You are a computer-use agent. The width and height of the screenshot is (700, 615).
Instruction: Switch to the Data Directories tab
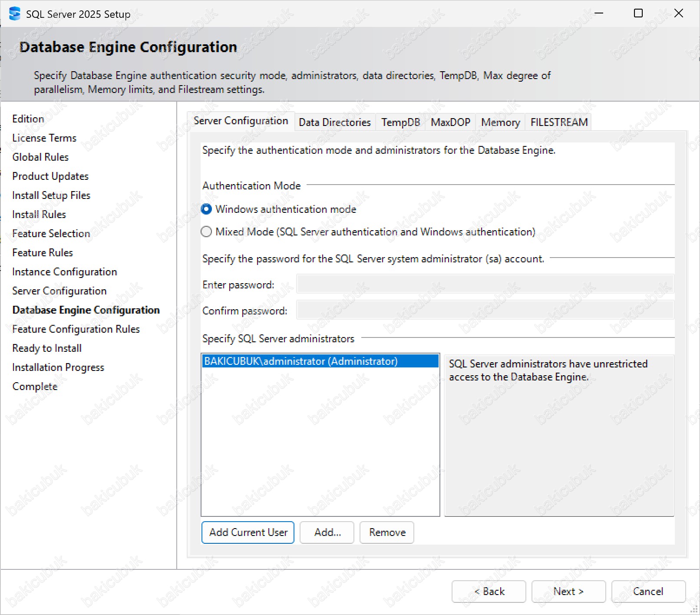pos(334,122)
